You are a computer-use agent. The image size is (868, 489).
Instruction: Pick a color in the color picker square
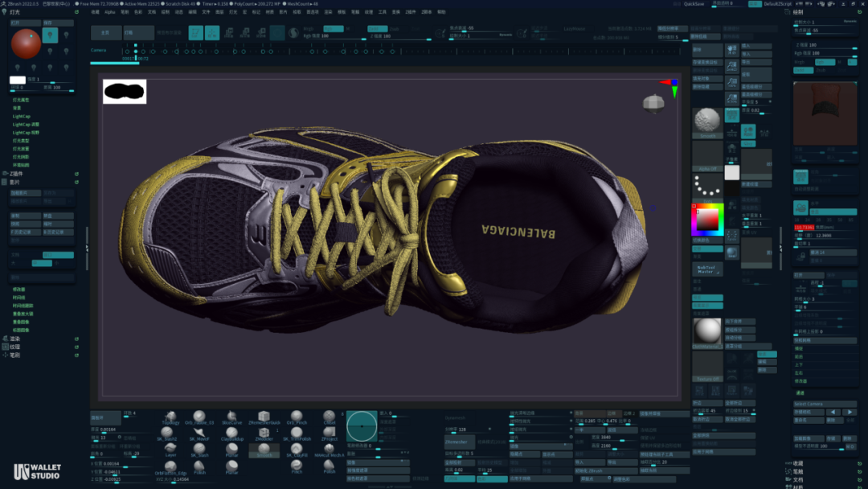pos(707,220)
